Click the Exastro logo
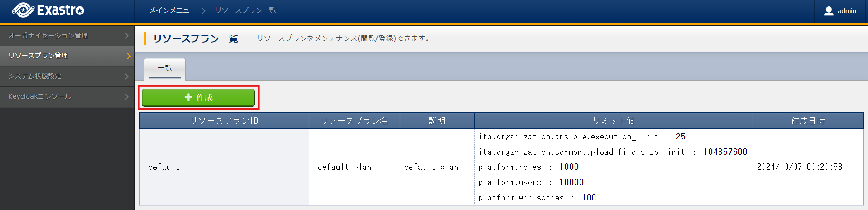Image resolution: width=868 pixels, height=210 pixels. click(x=48, y=10)
